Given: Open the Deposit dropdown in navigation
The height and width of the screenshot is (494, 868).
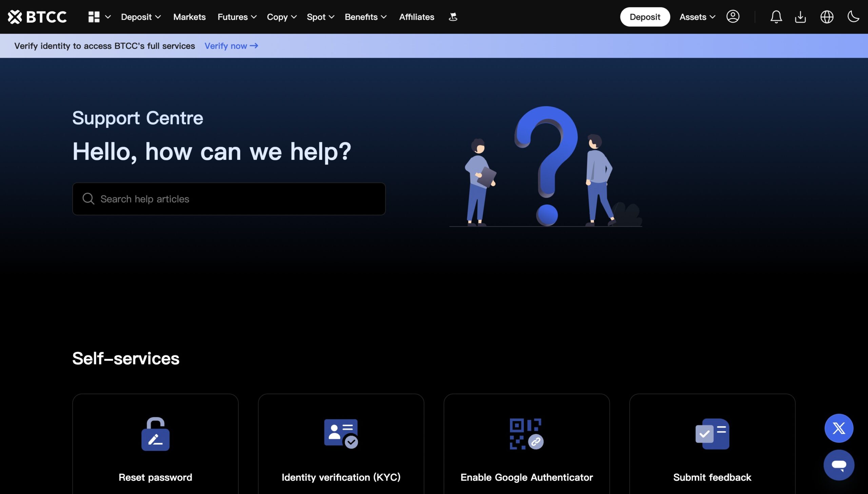Looking at the screenshot, I should point(141,17).
